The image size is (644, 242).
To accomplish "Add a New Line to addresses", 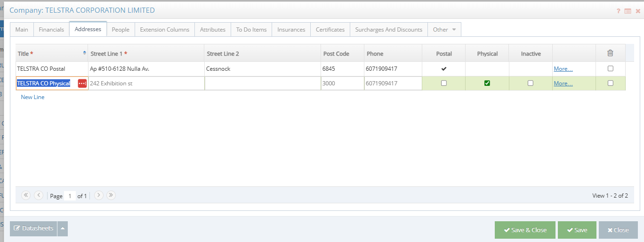I will pos(32,97).
